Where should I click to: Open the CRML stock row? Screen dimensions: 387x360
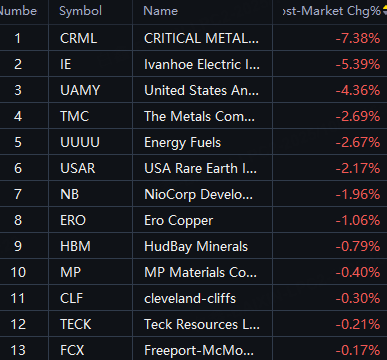[193, 38]
